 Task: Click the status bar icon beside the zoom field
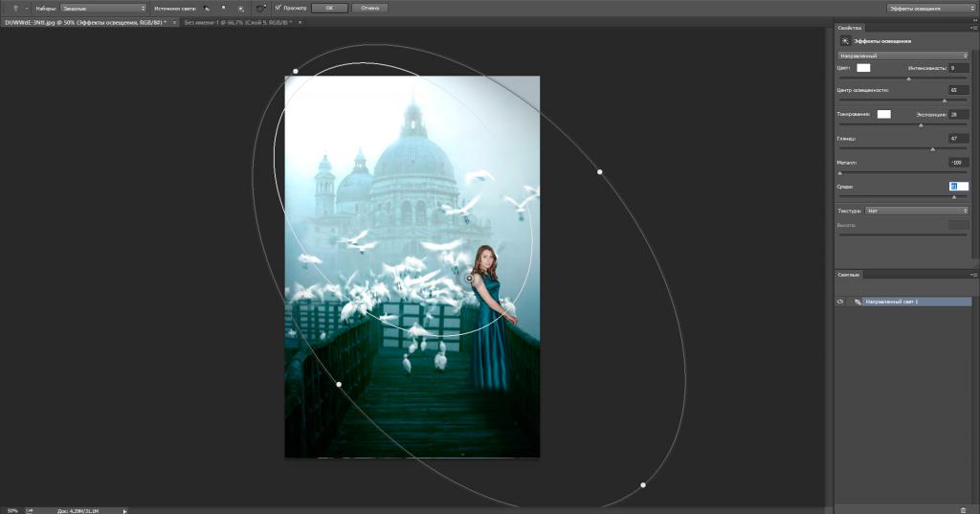[x=30, y=510]
